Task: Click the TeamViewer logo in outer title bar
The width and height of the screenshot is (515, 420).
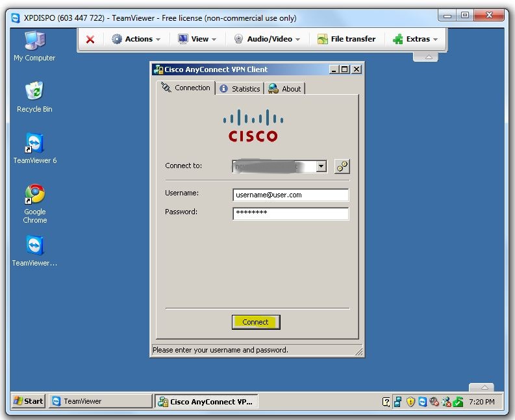Action: coord(16,18)
